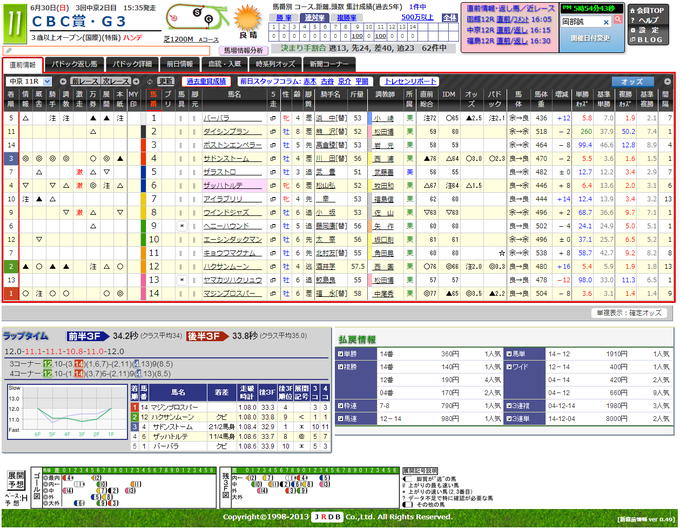Click the star mark in キョウワマグナム row

pos(502,253)
